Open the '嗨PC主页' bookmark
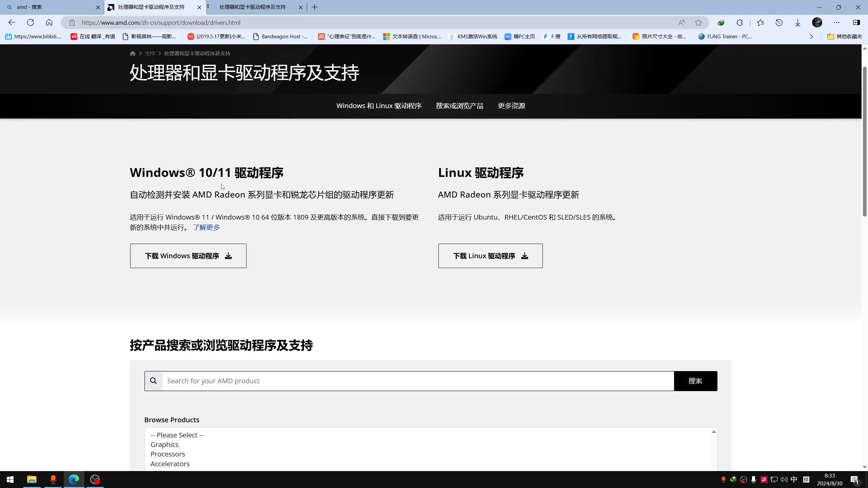Viewport: 868px width, 488px height. (x=520, y=37)
